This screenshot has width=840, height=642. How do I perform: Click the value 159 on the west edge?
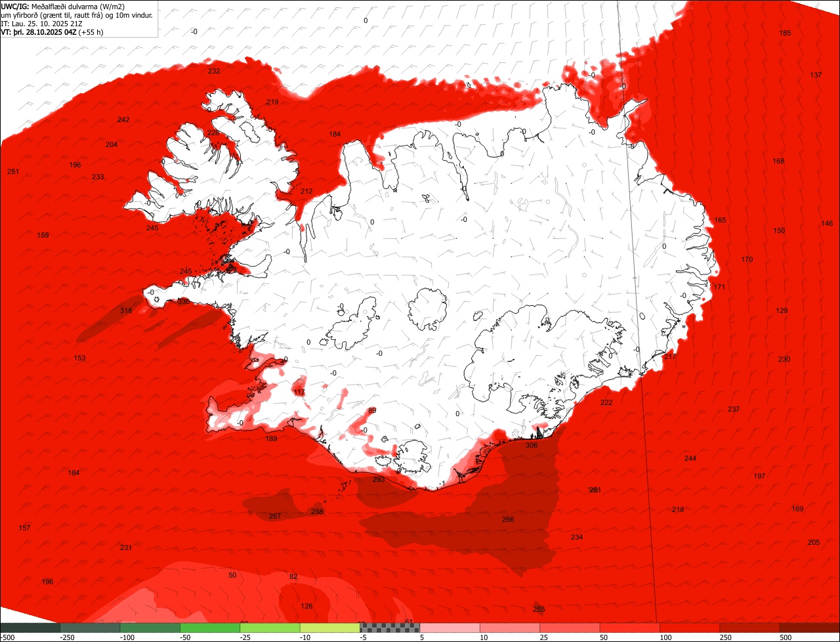(43, 235)
